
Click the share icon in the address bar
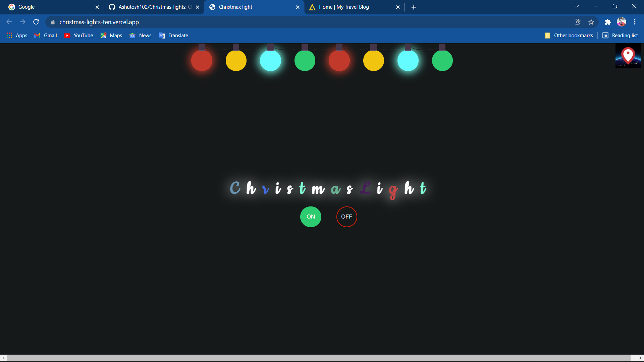578,22
